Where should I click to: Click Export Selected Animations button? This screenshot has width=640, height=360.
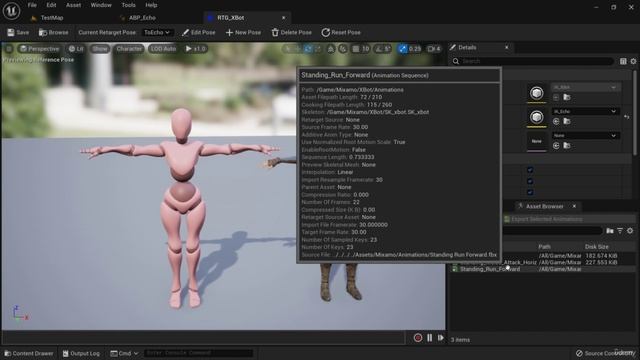point(543,219)
